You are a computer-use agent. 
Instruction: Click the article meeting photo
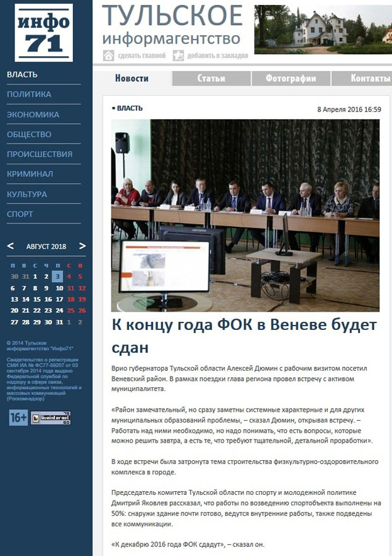click(245, 215)
